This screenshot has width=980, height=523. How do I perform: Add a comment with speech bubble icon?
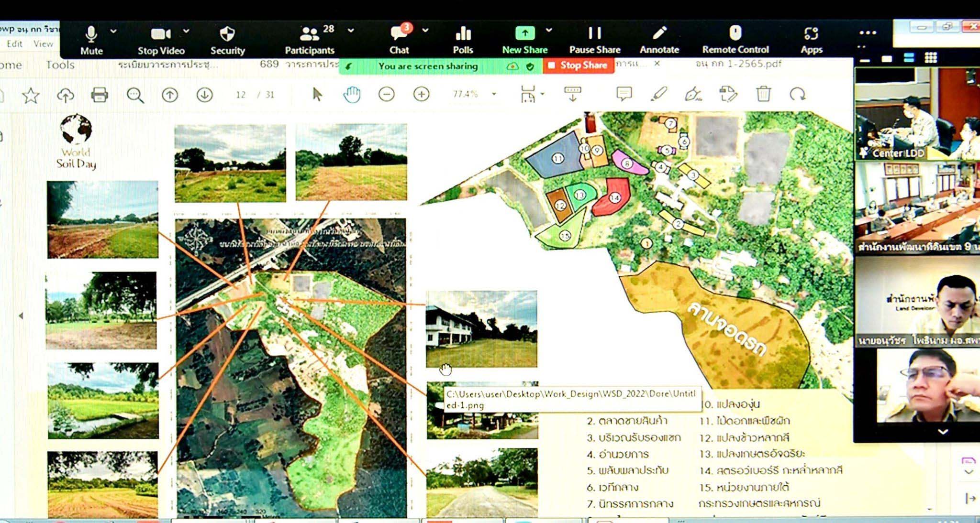tap(624, 94)
